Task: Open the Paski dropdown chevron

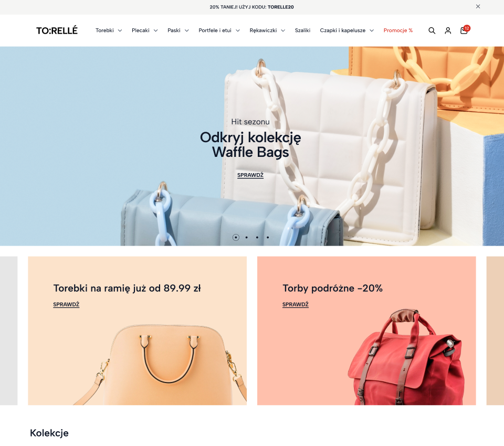Action: click(x=186, y=30)
